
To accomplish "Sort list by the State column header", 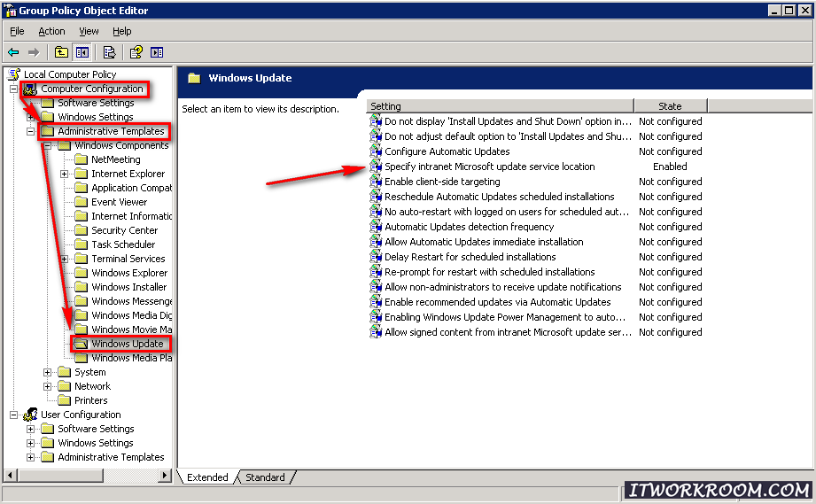I will point(670,106).
